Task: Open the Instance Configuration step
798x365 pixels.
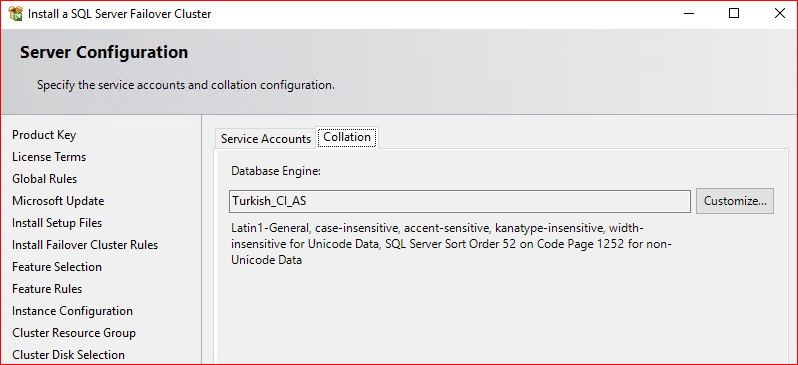Action: click(72, 311)
